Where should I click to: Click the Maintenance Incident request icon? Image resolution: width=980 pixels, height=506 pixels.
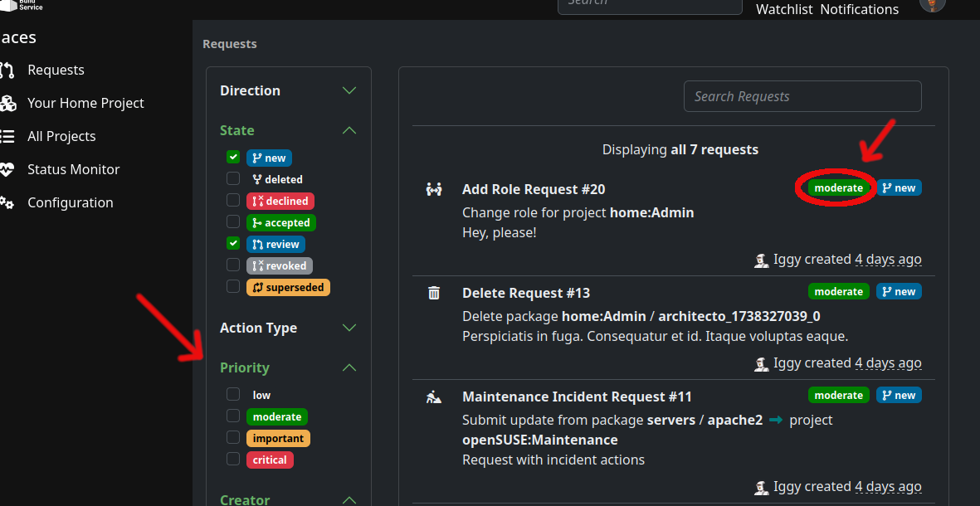[434, 396]
